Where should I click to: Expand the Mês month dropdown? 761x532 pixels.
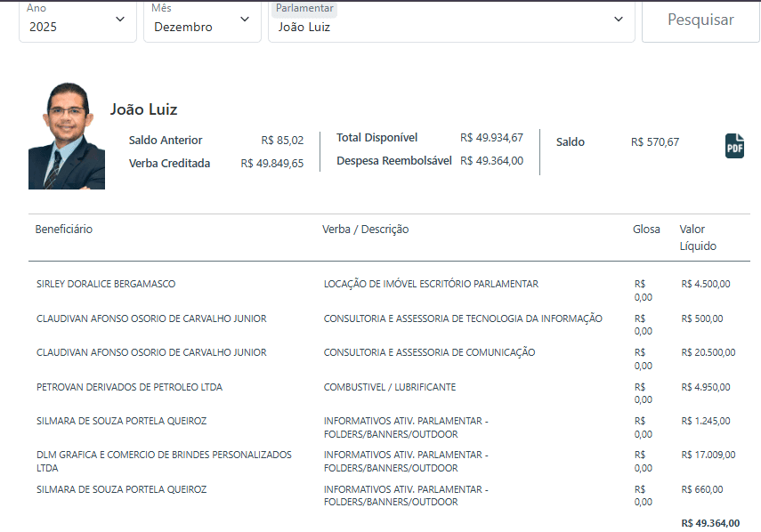pos(202,20)
